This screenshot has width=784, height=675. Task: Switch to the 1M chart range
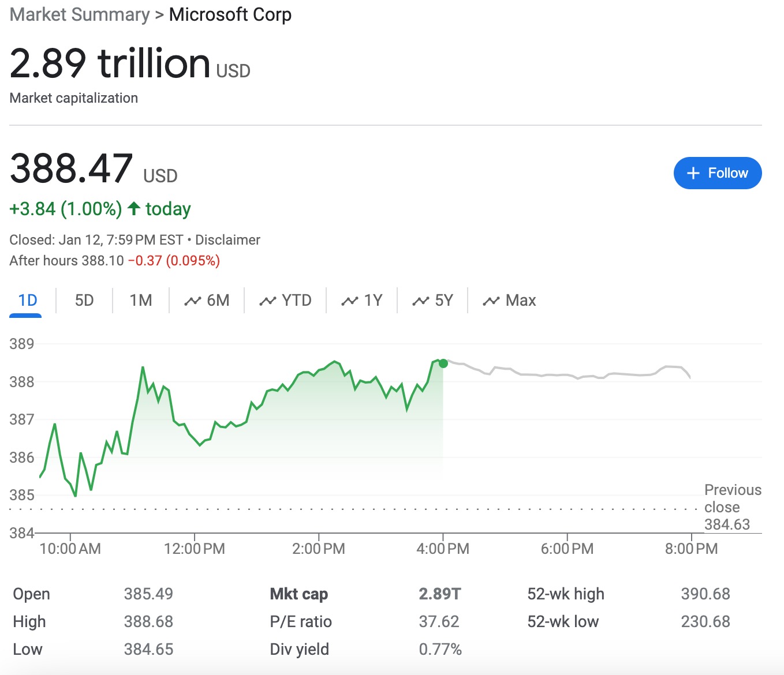click(141, 301)
